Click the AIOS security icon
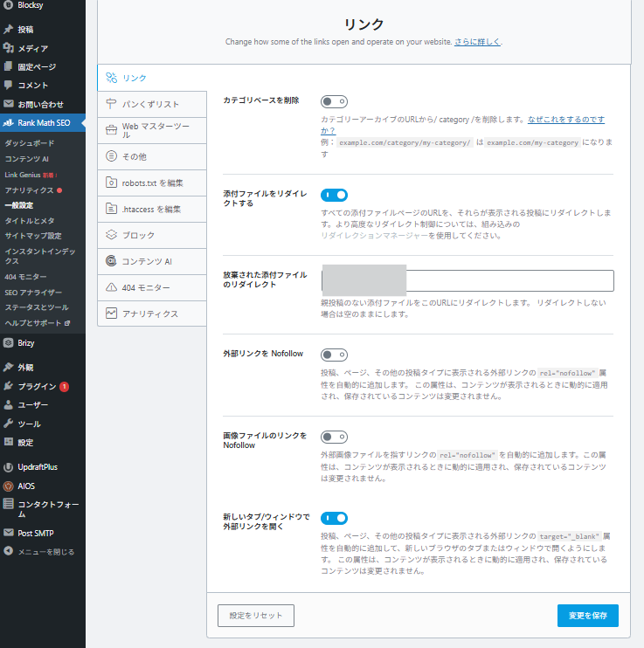644x648 pixels. (x=9, y=486)
